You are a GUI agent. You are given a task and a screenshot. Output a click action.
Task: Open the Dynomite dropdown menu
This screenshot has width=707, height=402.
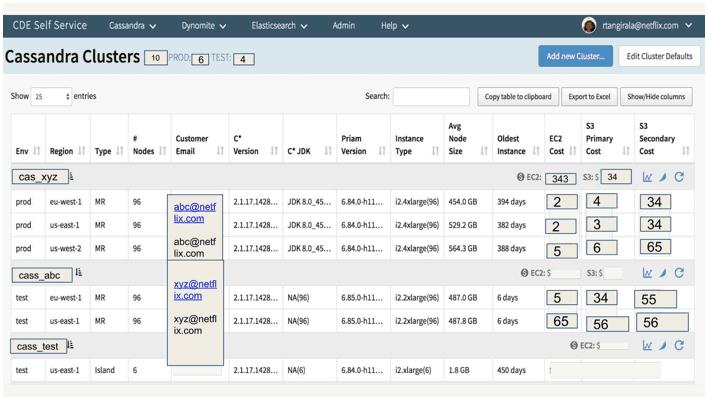pos(204,26)
